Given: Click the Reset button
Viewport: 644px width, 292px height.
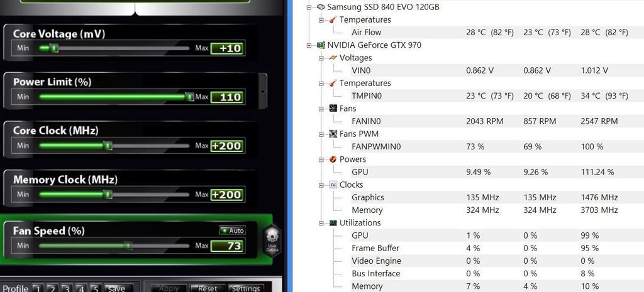Looking at the screenshot, I should click(208, 288).
